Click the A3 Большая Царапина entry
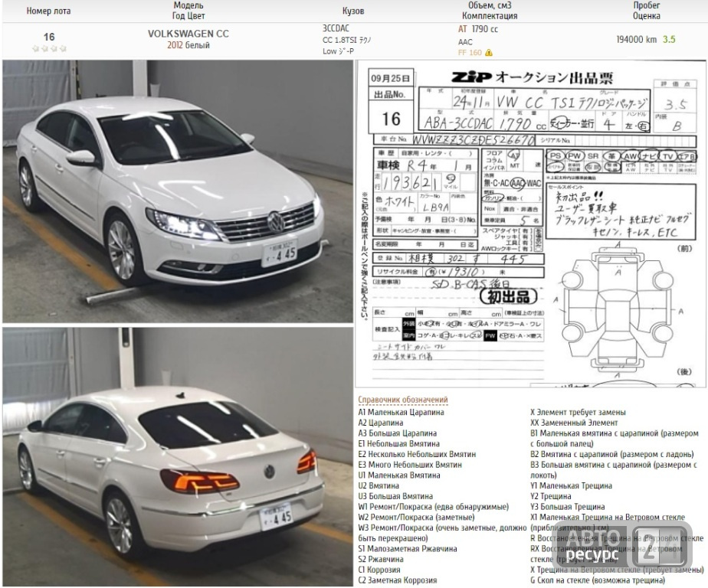This screenshot has width=708, height=588. tap(398, 433)
